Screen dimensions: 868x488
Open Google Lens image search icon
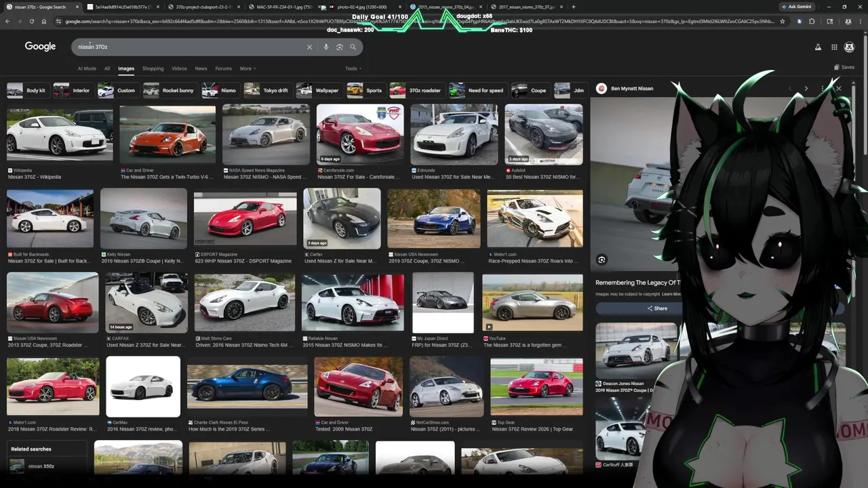tap(339, 47)
